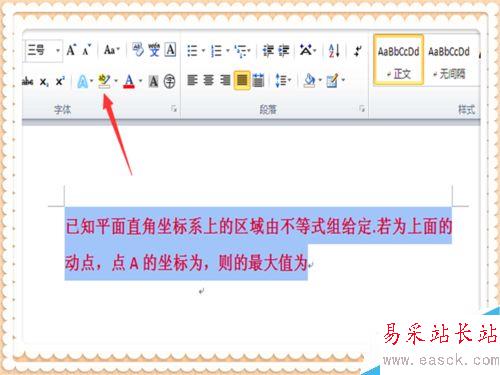Open the Phonetic Guide (文) tool
This screenshot has width=500, height=375.
click(154, 50)
